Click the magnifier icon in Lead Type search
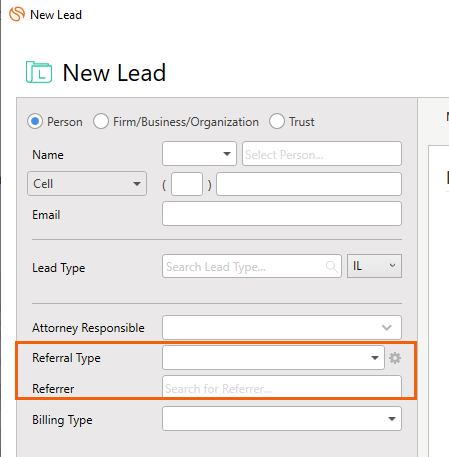This screenshot has height=457, width=449. [331, 266]
